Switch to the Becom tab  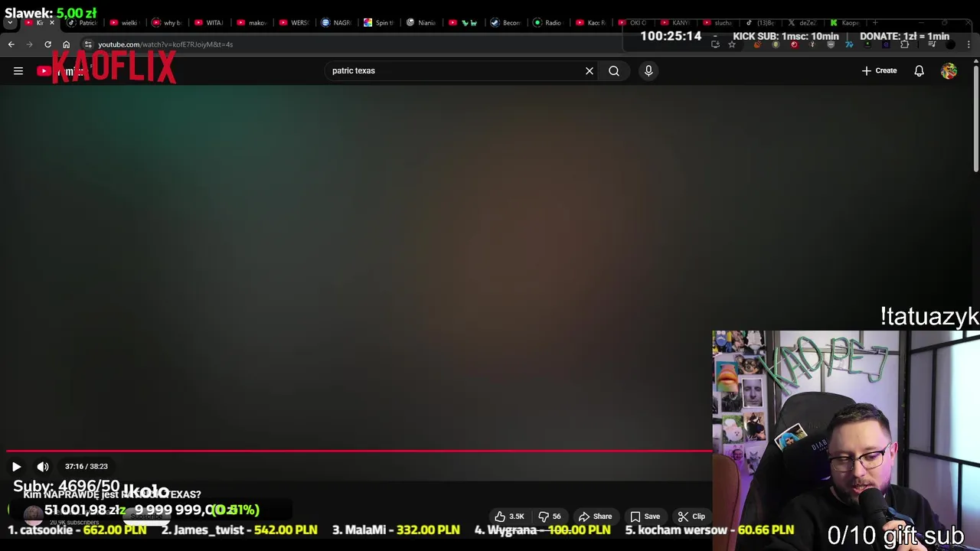point(505,23)
